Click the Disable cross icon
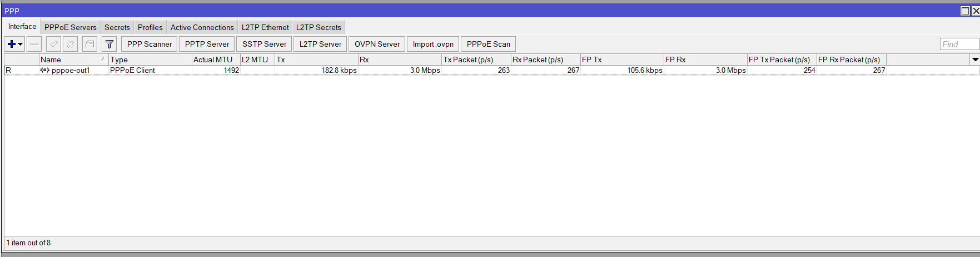This screenshot has height=257, width=980. pyautogui.click(x=70, y=44)
